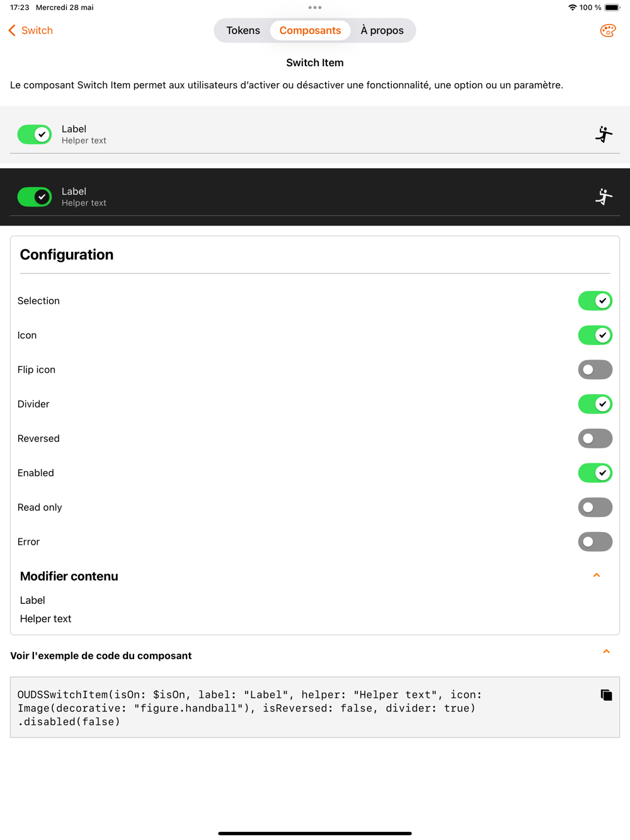Select the Composants tab
This screenshot has width=630, height=840.
[310, 30]
